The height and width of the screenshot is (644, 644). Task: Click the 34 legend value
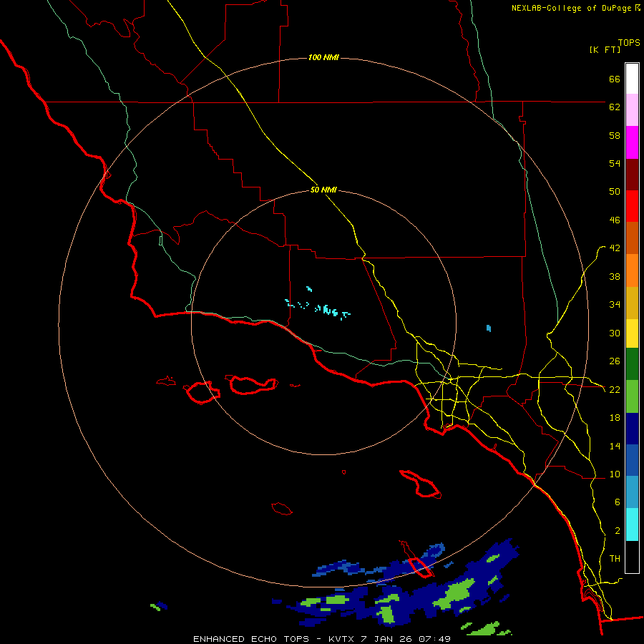(x=615, y=304)
